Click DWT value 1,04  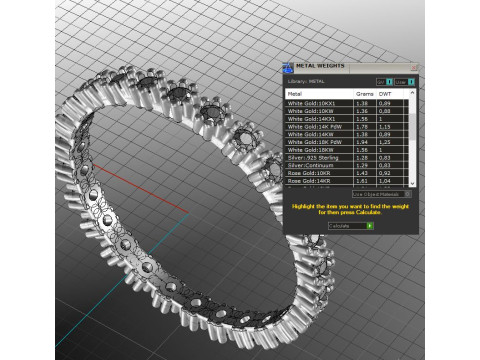(384, 181)
